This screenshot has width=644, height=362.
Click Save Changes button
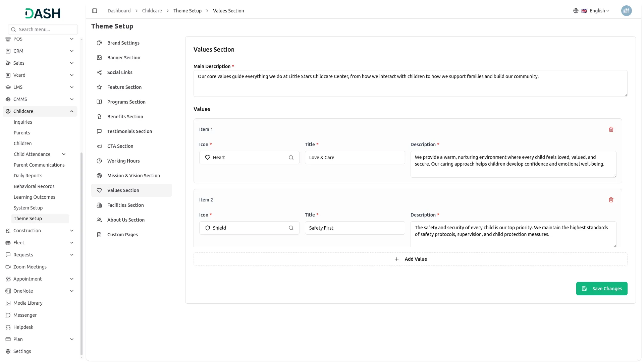(x=601, y=289)
